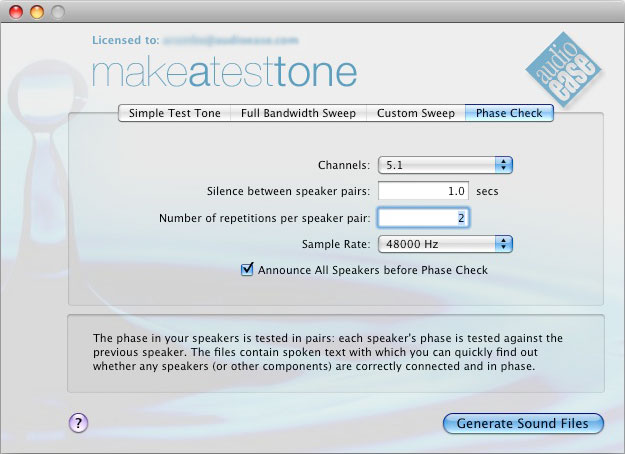Click the 'Licensed to:' label
625x454 pixels.
[126, 40]
